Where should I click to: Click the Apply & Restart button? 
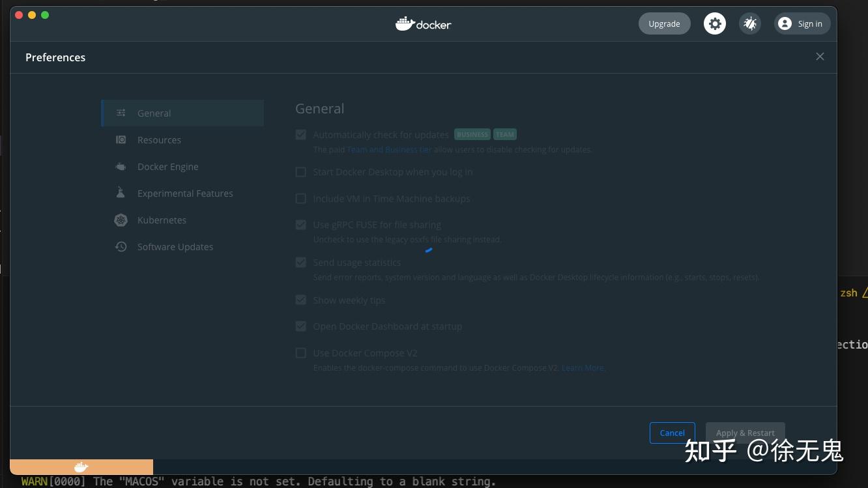(x=745, y=433)
